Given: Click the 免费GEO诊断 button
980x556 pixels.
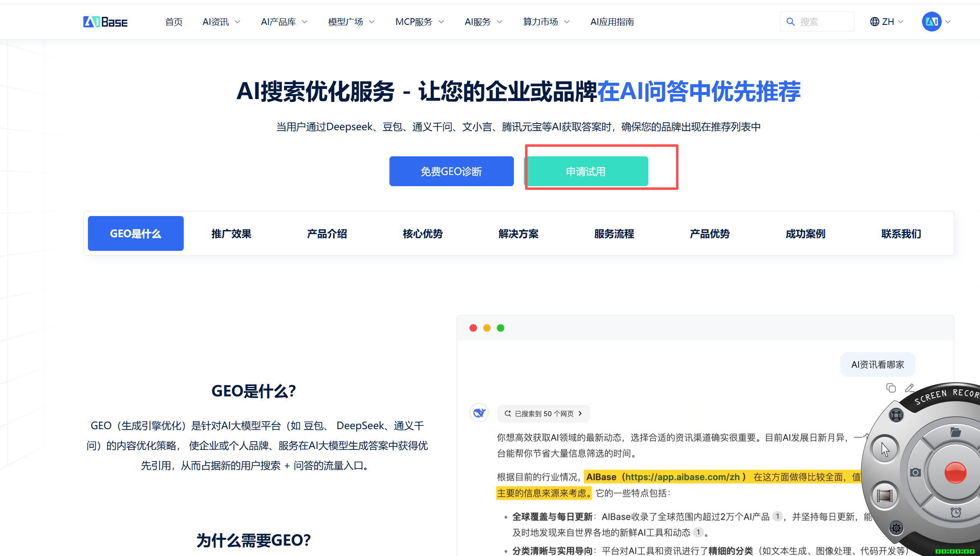Looking at the screenshot, I should point(451,171).
